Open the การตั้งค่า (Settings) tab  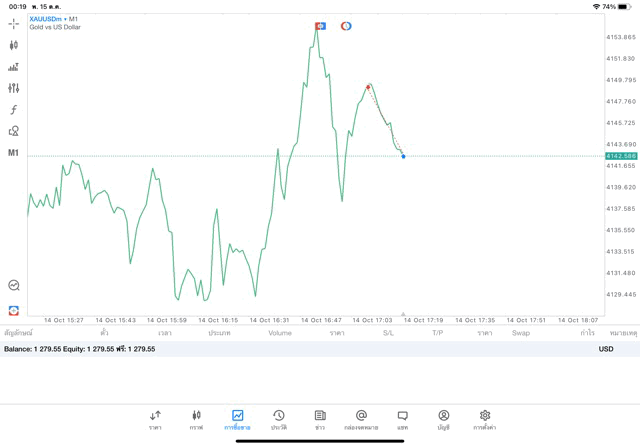(485, 419)
